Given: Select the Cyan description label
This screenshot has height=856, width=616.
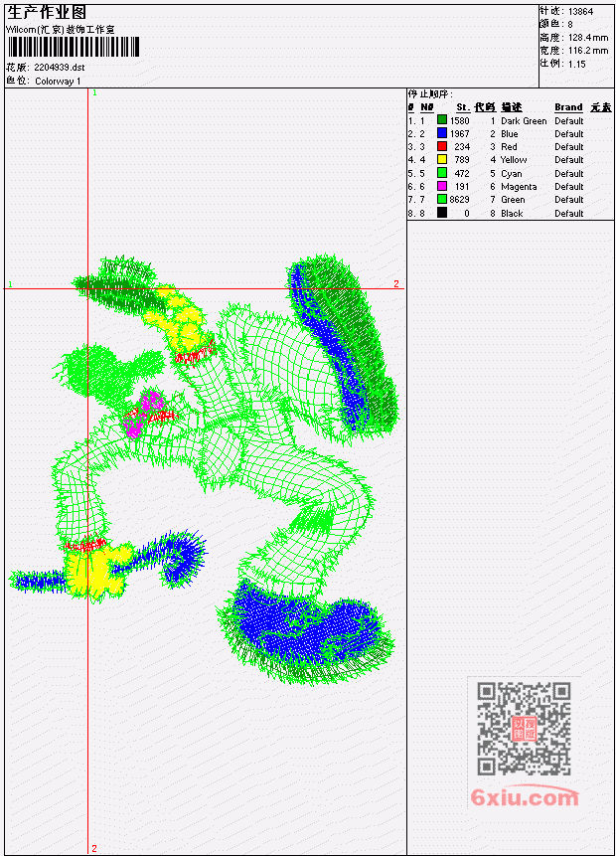Looking at the screenshot, I should [512, 174].
